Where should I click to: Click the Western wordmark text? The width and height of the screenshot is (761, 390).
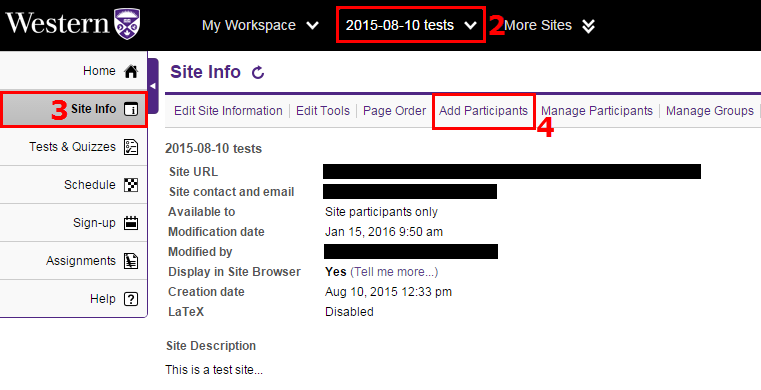[57, 23]
